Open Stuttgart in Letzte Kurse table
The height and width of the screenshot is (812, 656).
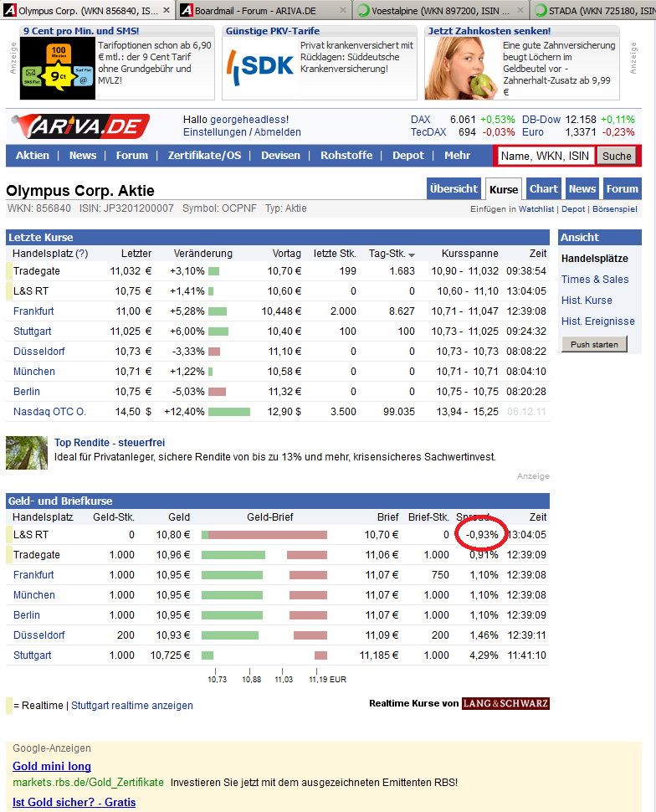(x=32, y=331)
